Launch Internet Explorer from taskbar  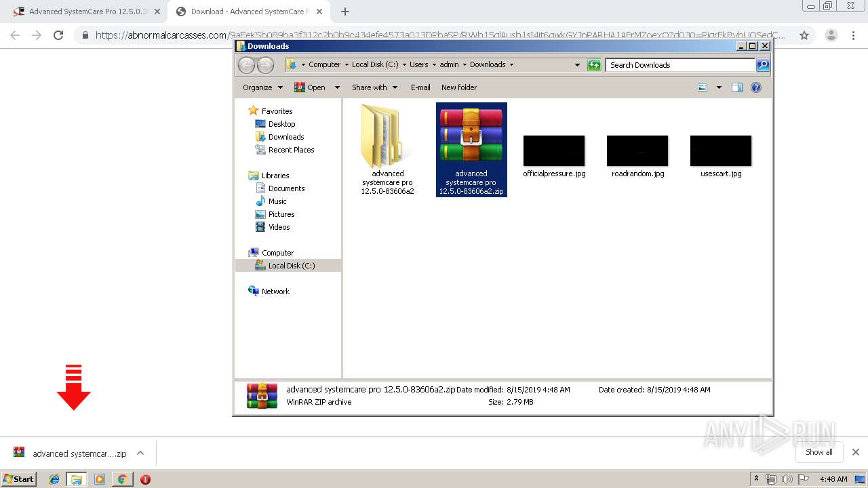(x=54, y=479)
